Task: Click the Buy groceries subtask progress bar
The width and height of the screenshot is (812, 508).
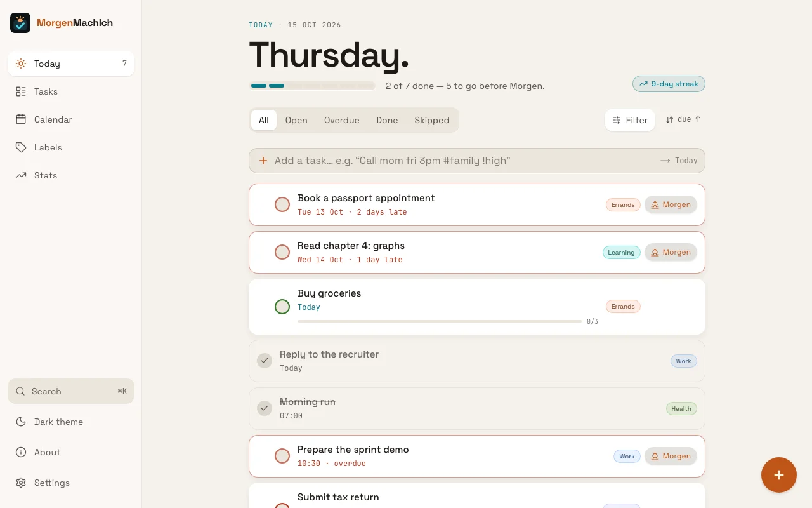Action: coord(440,321)
